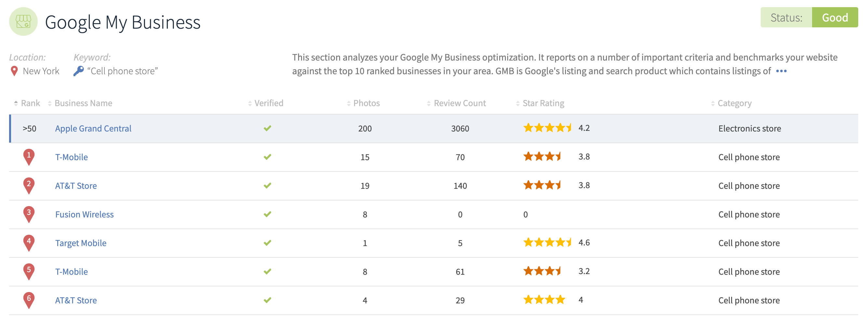Click the 4.6 star rating for Target Mobile
This screenshot has height=319, width=868.
547,243
